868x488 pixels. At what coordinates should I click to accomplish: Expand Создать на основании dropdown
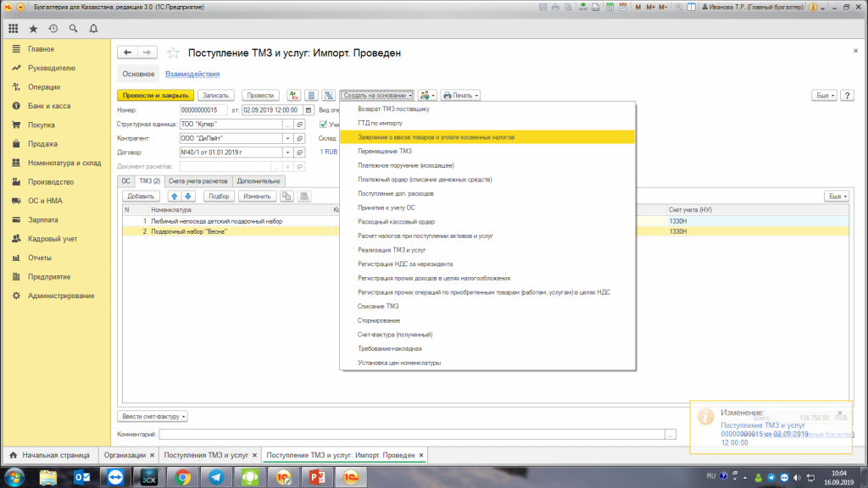377,95
